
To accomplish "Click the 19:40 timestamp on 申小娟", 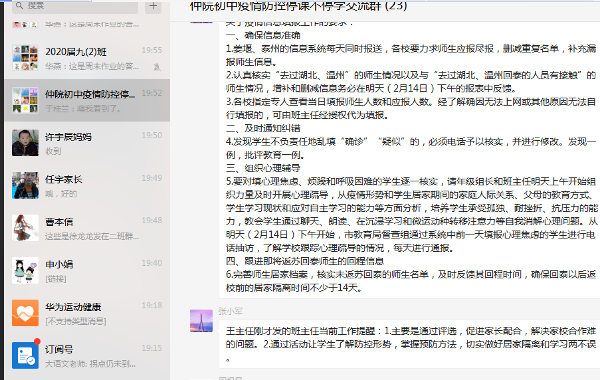I will click(x=152, y=263).
